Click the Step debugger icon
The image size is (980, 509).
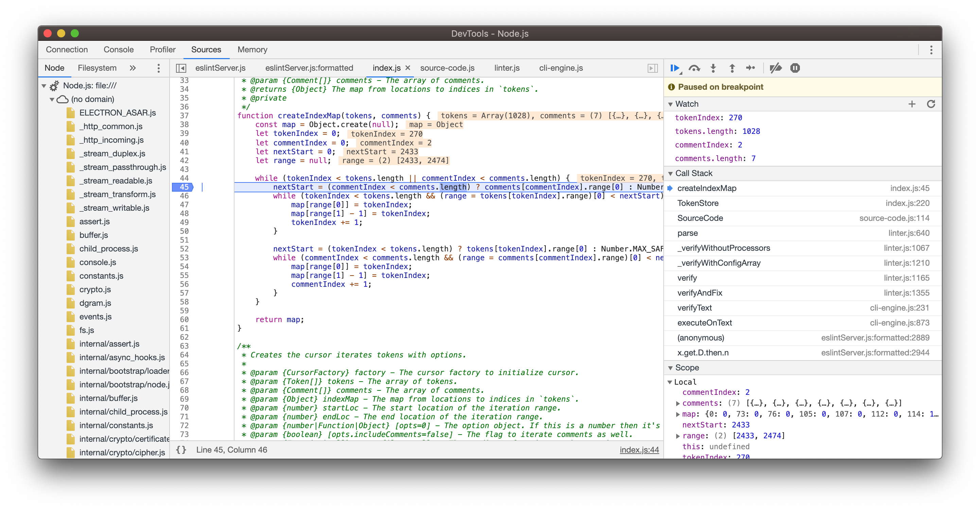751,68
